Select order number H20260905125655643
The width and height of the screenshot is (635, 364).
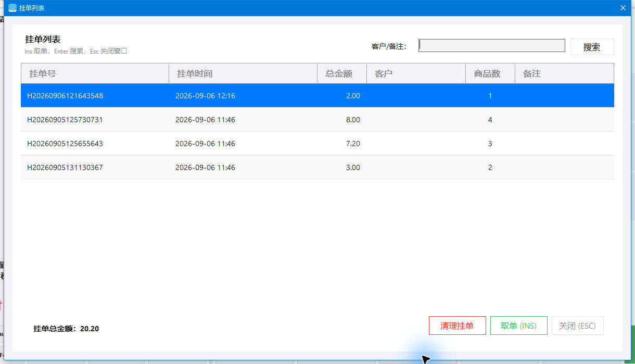click(65, 144)
